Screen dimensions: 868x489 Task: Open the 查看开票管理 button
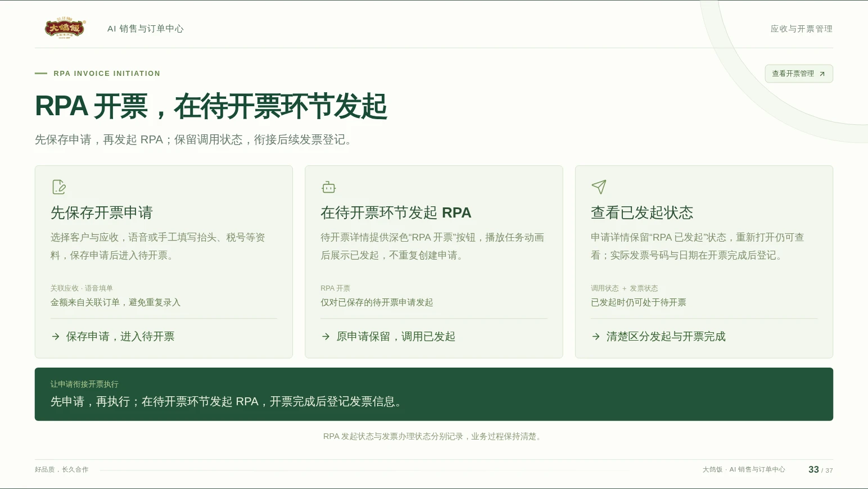point(799,74)
